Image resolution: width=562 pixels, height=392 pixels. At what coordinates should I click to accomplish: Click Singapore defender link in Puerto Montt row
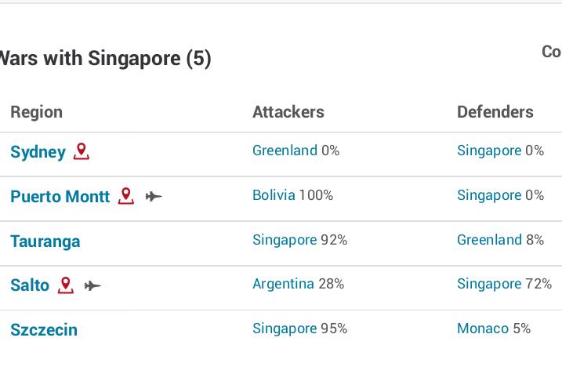(x=489, y=195)
